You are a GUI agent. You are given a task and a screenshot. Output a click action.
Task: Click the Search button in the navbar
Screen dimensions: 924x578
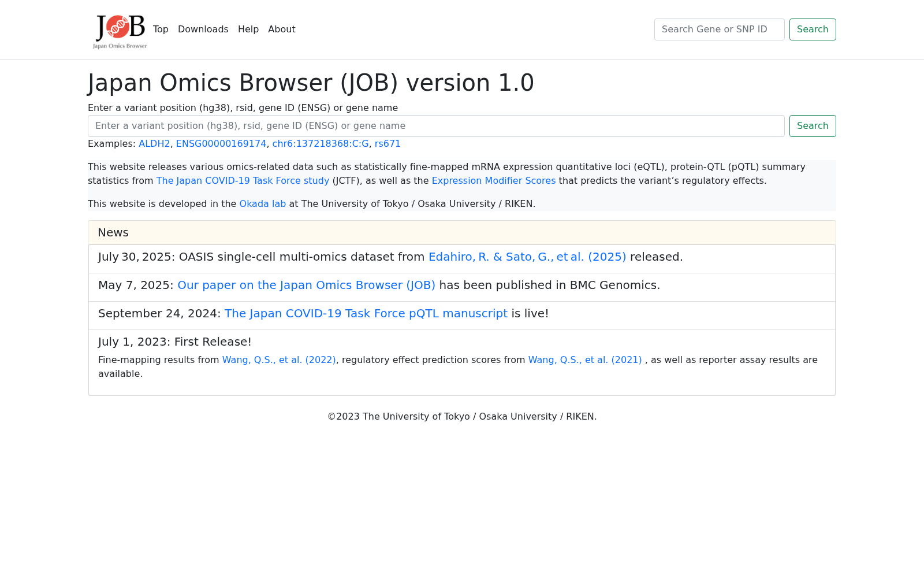coord(813,29)
